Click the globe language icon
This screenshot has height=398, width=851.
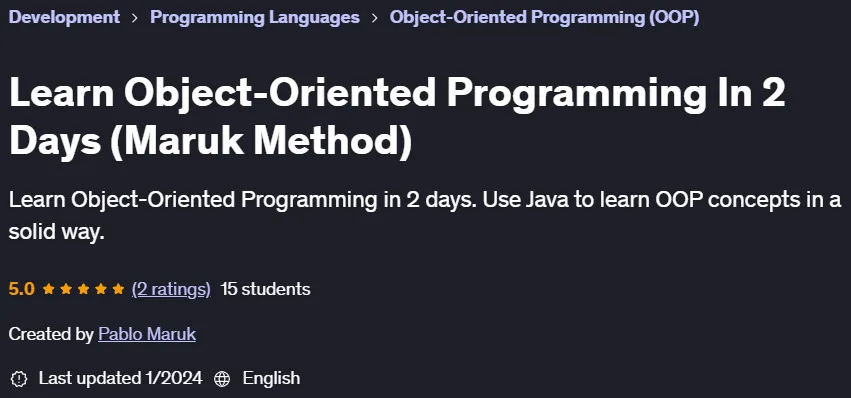click(x=222, y=378)
